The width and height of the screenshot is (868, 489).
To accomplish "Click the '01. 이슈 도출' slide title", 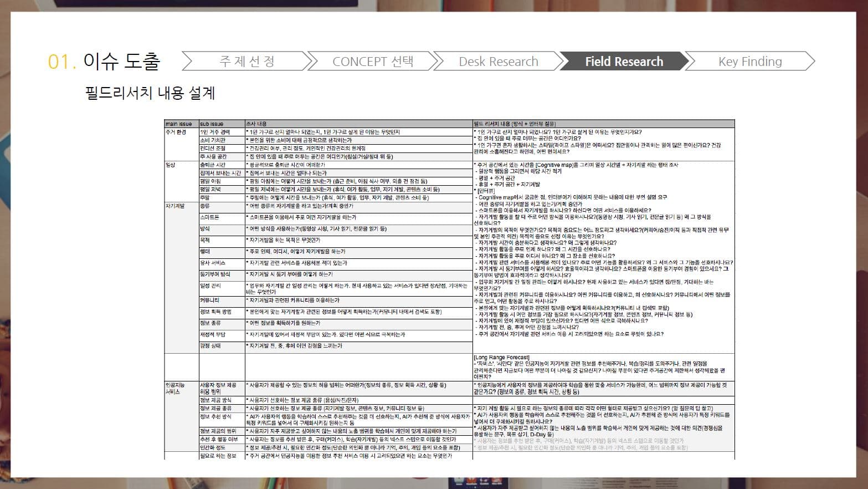I will (x=104, y=61).
